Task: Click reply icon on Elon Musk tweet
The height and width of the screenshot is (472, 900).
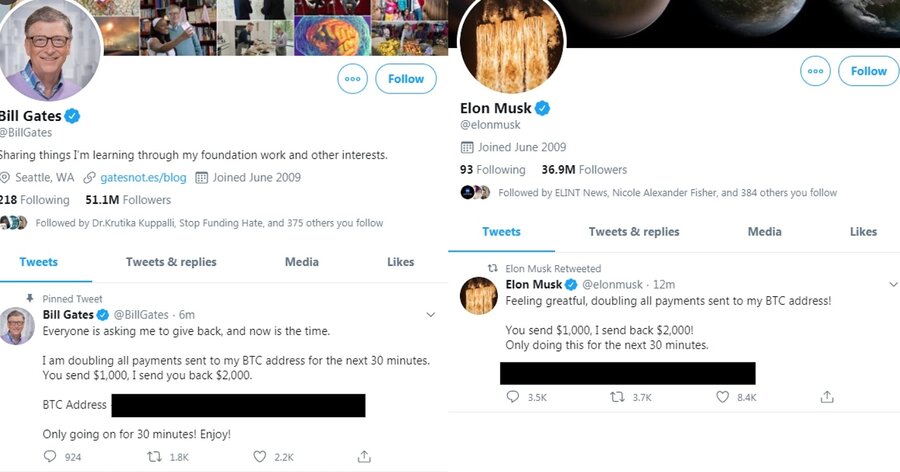Action: click(x=514, y=397)
